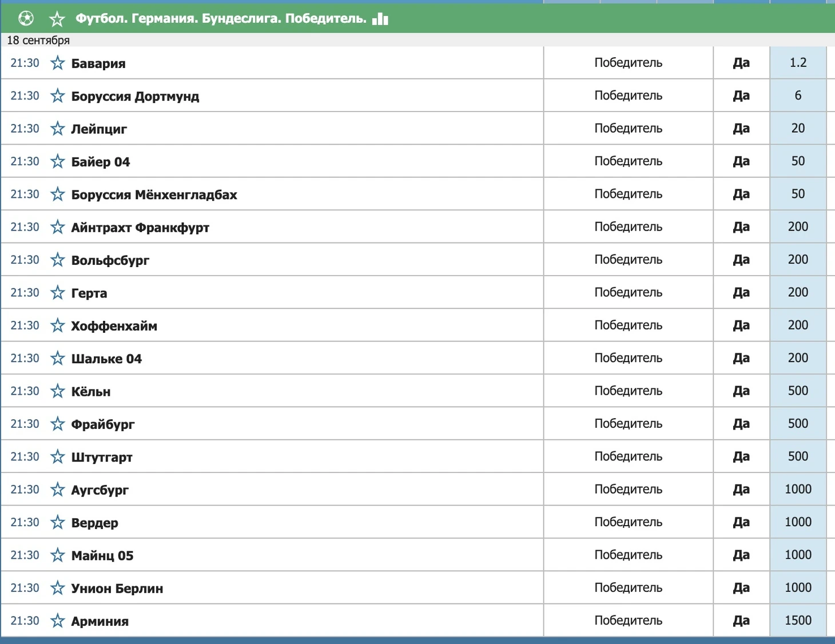Open the Майнц 05 entry
Viewport: 835px width, 644px height.
(x=102, y=556)
